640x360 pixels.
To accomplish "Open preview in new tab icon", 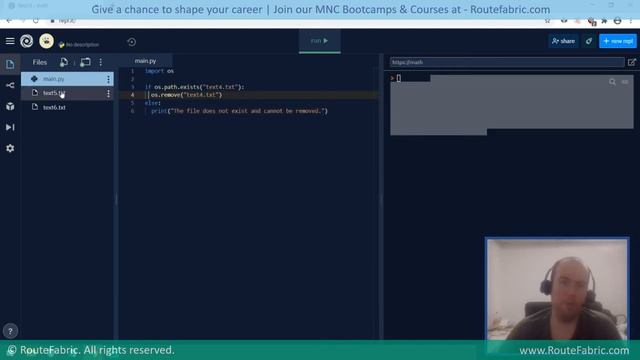I will [x=632, y=62].
